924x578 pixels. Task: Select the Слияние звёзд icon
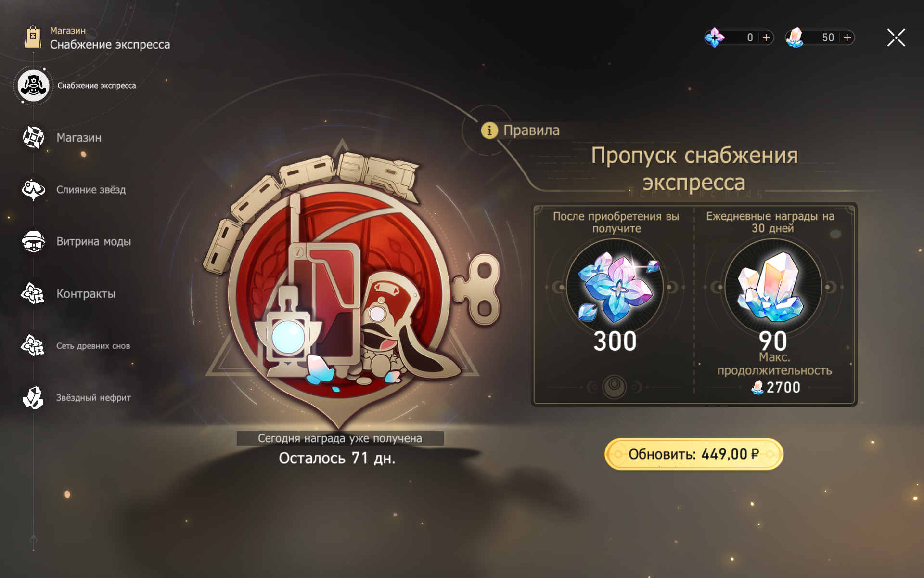[x=33, y=190]
